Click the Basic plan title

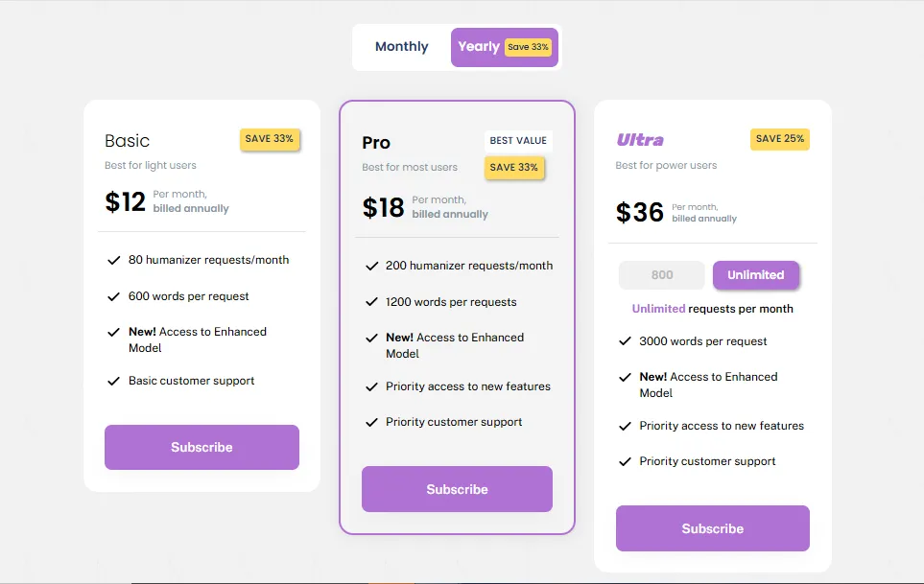126,140
